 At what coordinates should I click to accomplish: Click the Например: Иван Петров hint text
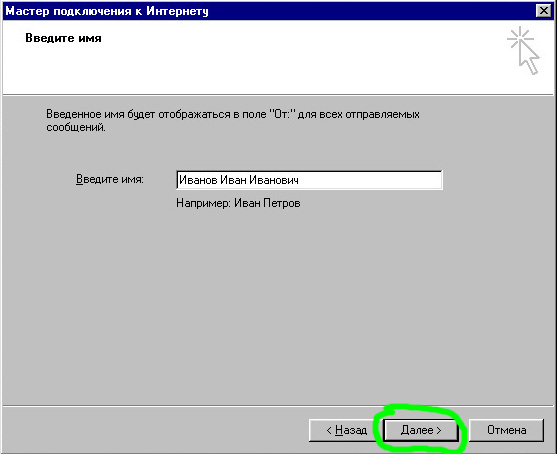[238, 203]
